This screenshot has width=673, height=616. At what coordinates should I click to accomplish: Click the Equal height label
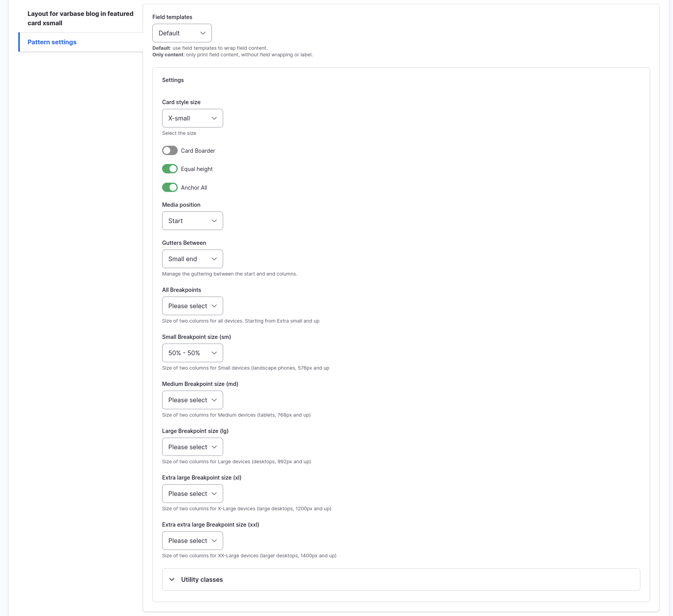197,169
